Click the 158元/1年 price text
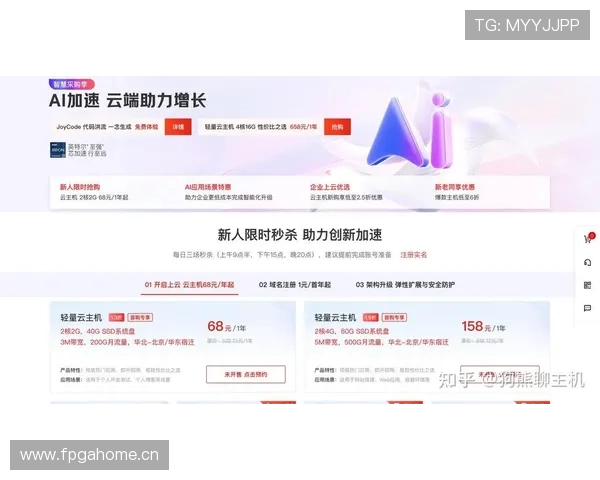Screen dimensions: 600x480 click(x=483, y=327)
